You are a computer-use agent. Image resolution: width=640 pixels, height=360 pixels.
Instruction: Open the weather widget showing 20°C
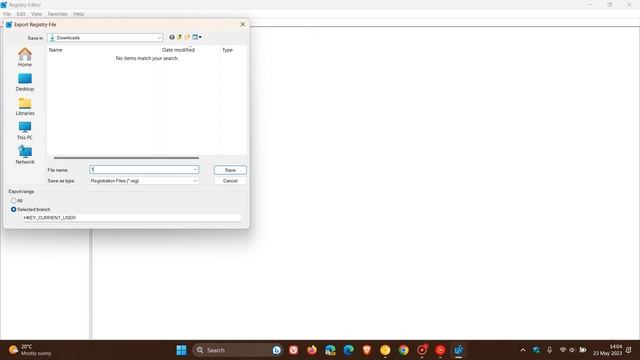point(31,350)
